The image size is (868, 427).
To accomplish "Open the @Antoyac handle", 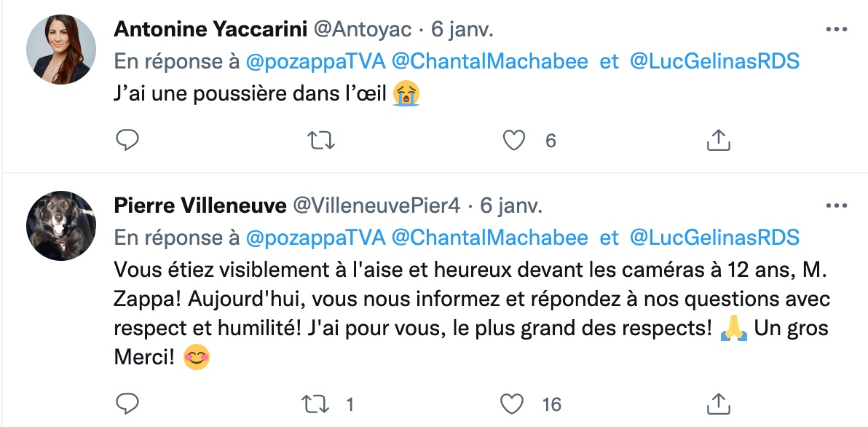I will click(x=363, y=30).
